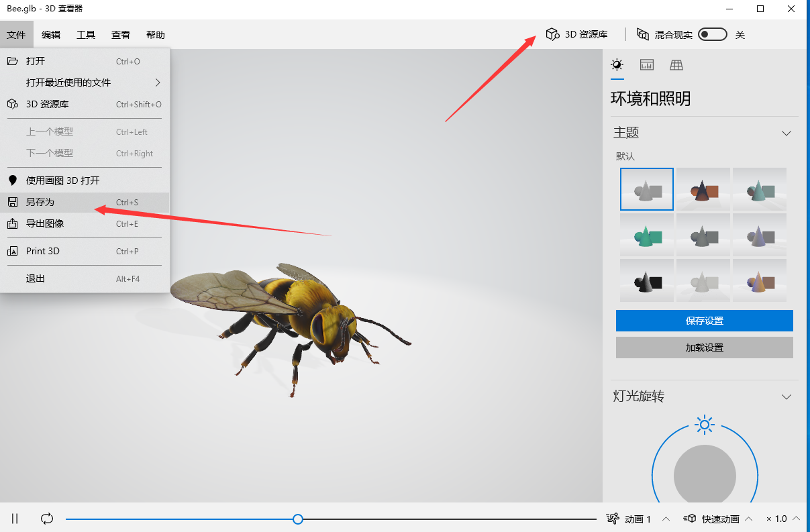Collapse the 灯光旋转 section chevron
Screen dimensions: 810x532
pos(787,396)
